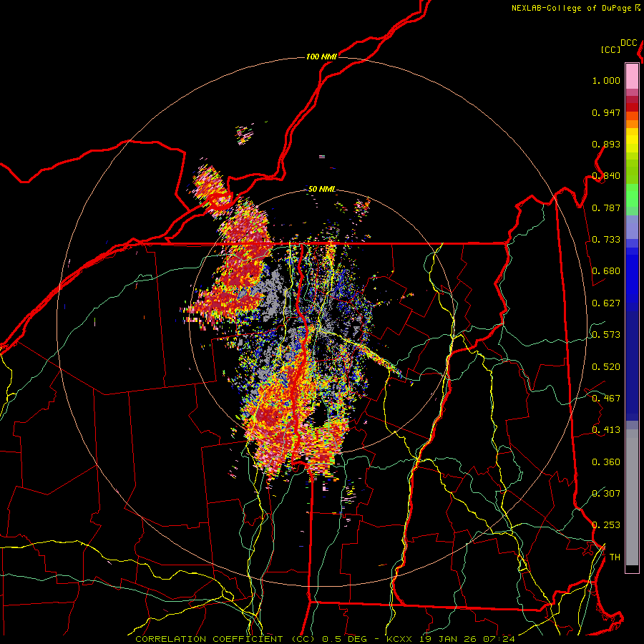Click the 0.787 color scale value

(x=606, y=208)
